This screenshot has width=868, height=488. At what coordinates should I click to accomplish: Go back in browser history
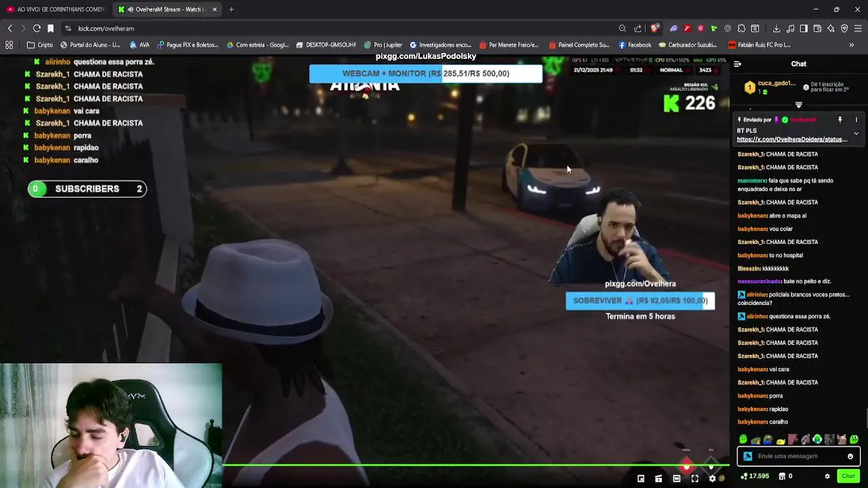point(9,28)
